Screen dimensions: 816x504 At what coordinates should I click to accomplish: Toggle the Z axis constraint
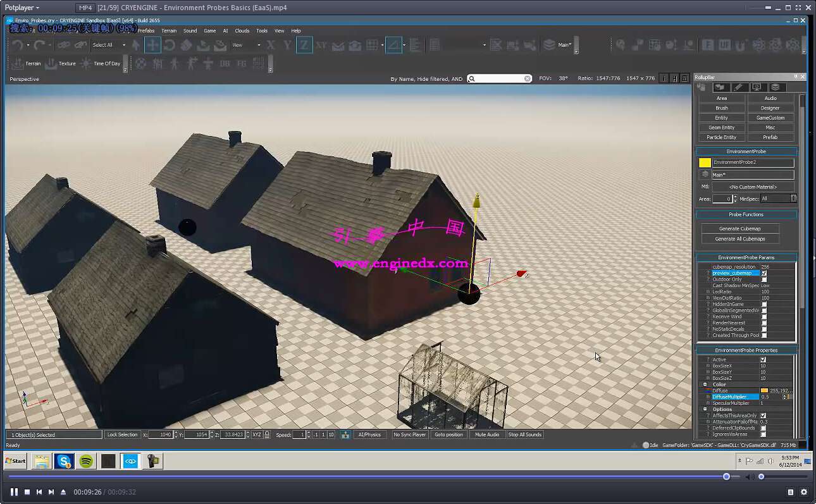click(x=304, y=45)
